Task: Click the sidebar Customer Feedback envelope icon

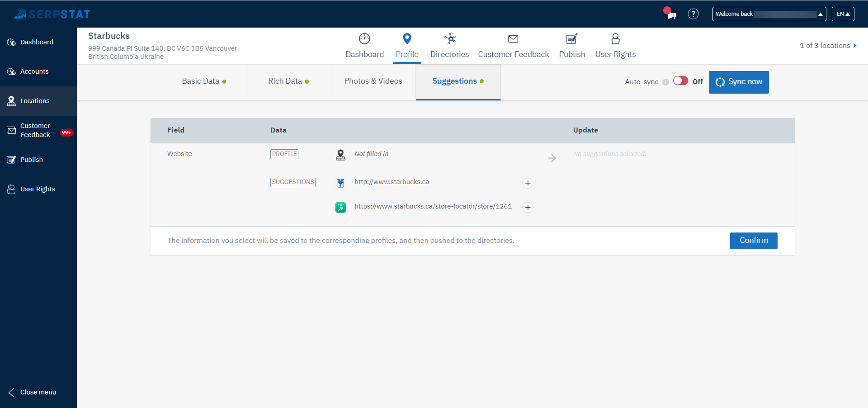Action: coord(11,130)
